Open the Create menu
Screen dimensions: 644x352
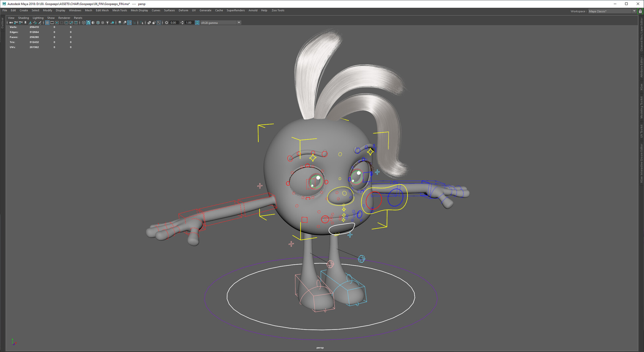click(24, 10)
